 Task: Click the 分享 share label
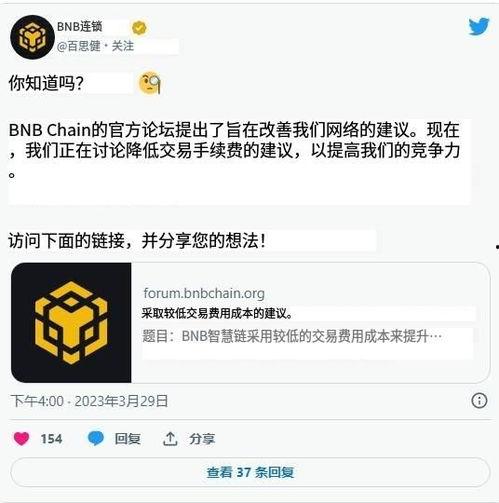coord(202,439)
